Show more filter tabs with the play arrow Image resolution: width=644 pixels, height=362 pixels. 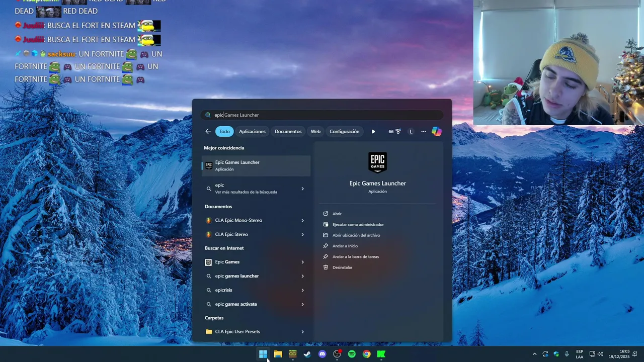click(373, 131)
